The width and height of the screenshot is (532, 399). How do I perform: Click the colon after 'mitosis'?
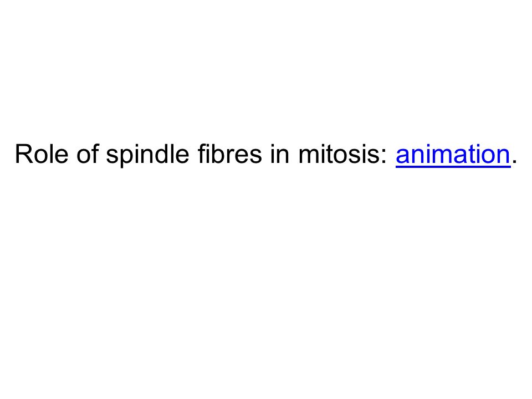point(383,157)
